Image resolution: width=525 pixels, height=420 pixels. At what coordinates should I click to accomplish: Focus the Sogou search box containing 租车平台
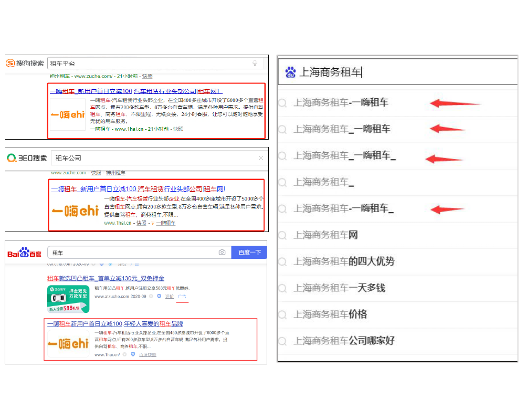(156, 64)
